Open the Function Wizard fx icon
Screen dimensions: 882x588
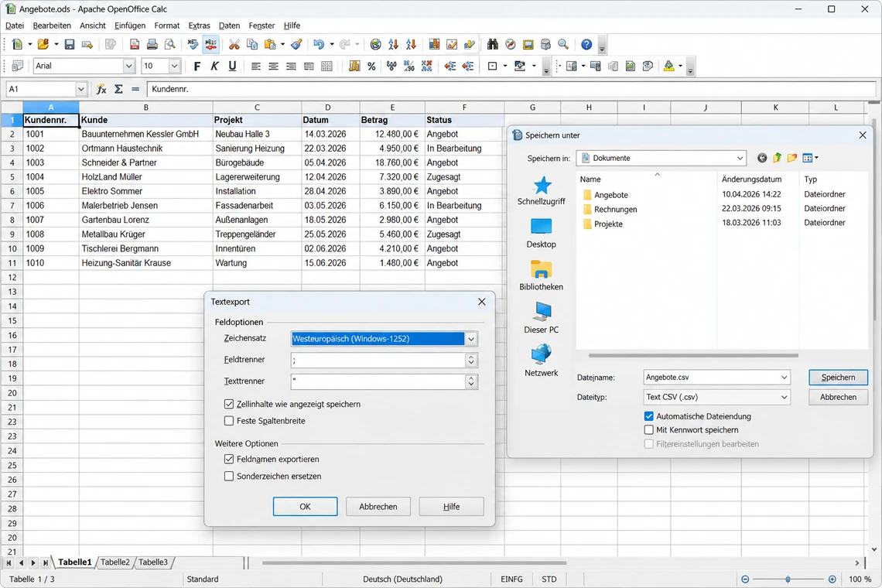[x=101, y=89]
